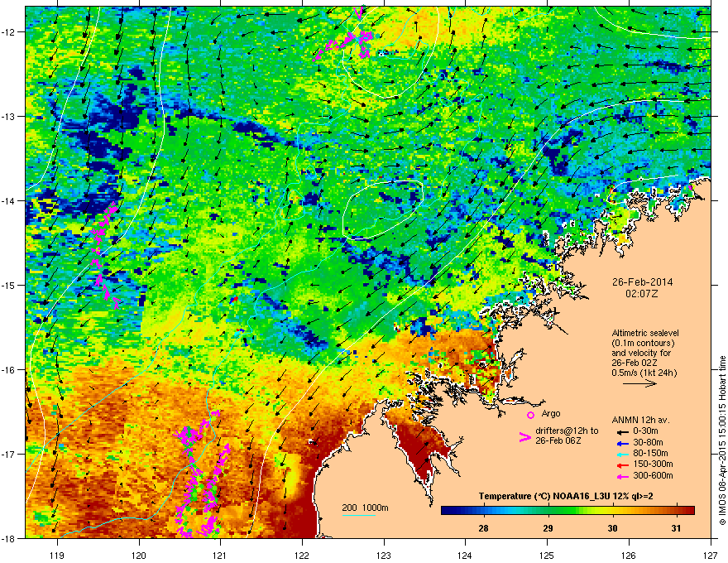Click the 30-80m depth label
The width and height of the screenshot is (728, 563).
click(x=648, y=443)
